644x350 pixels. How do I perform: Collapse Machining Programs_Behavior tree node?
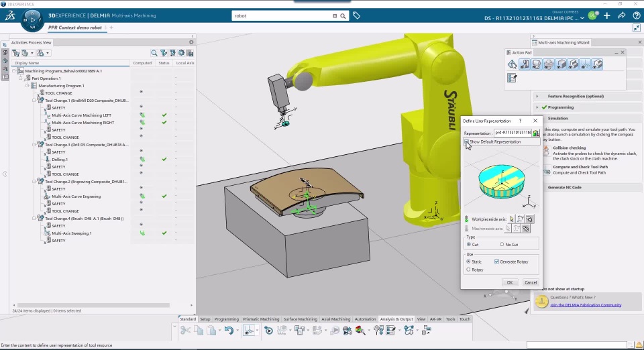click(x=13, y=71)
